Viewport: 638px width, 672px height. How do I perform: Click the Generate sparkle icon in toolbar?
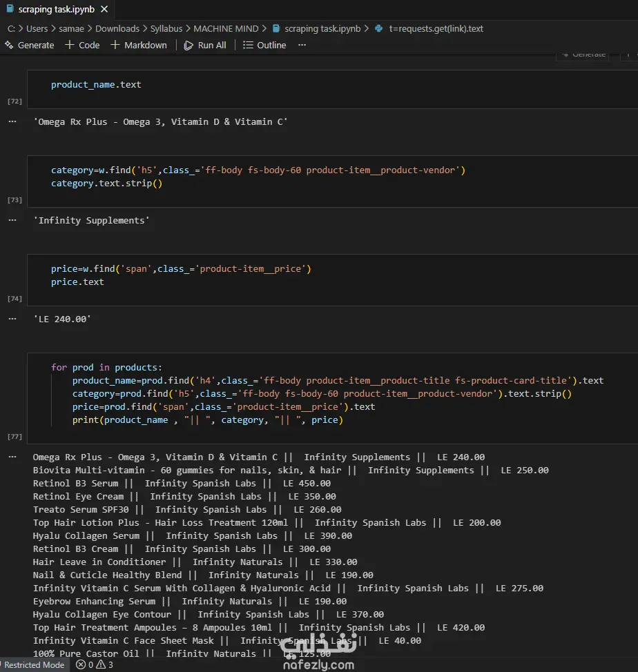9,45
